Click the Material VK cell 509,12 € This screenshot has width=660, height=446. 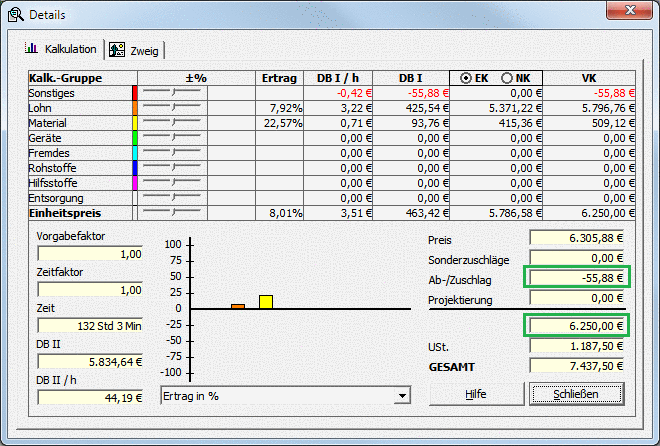point(589,123)
